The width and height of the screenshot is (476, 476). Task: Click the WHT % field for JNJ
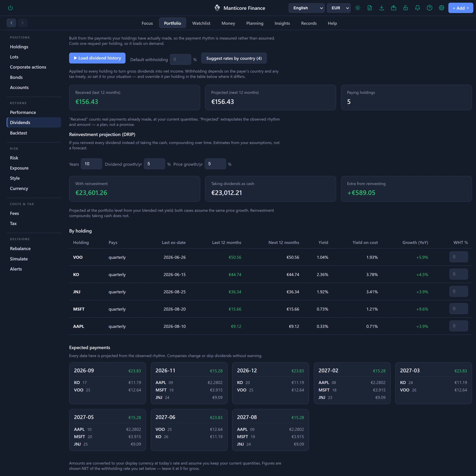tap(459, 291)
